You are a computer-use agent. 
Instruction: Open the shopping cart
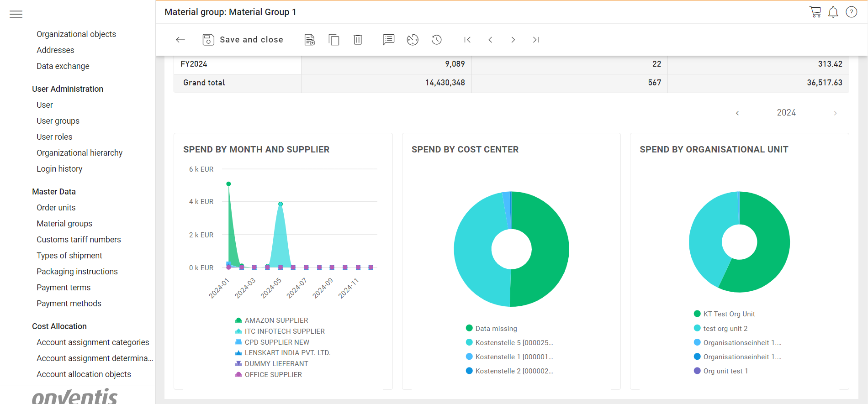point(815,12)
